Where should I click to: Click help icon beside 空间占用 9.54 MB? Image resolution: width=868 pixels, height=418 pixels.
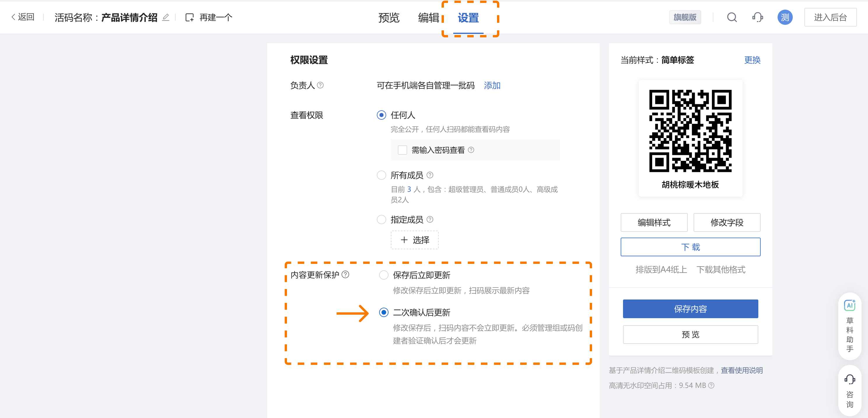click(711, 385)
